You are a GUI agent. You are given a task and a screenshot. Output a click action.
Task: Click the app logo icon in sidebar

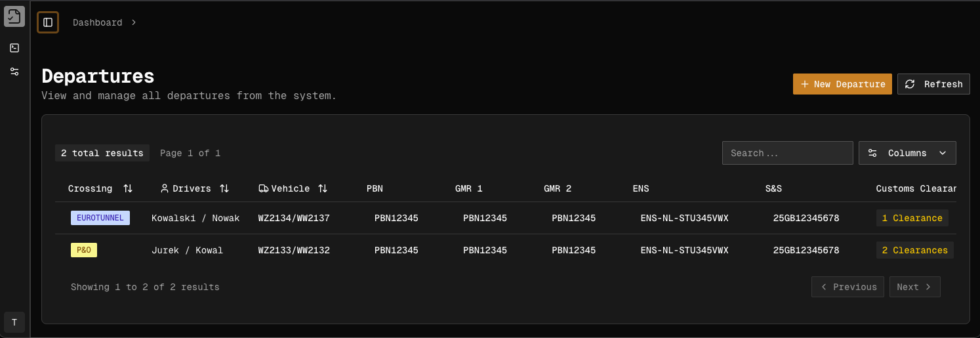(14, 16)
